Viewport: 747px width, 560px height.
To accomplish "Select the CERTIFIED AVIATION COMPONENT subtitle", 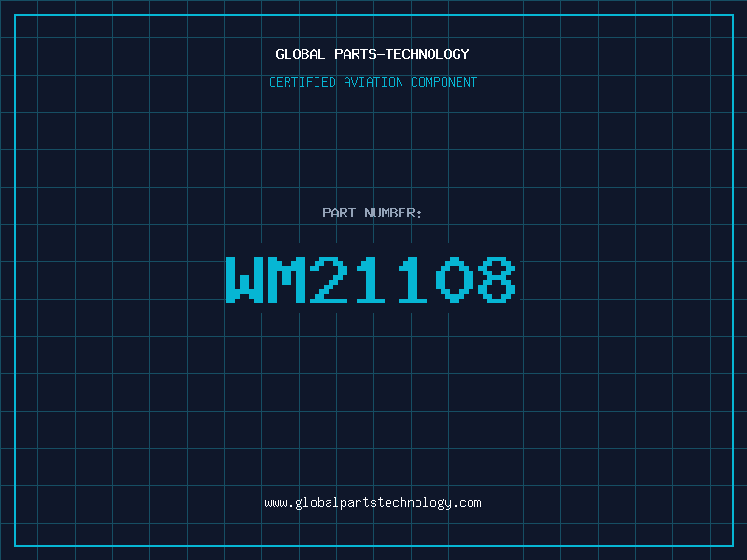I will 373,82.
